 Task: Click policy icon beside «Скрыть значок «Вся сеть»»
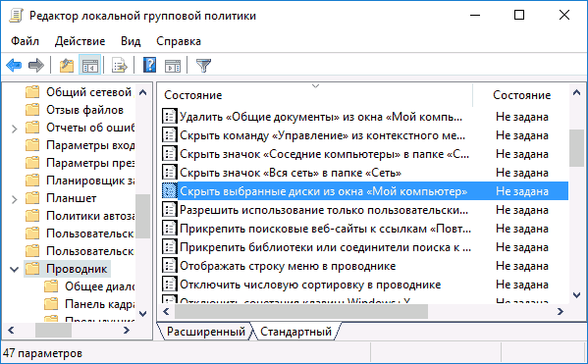click(x=169, y=173)
